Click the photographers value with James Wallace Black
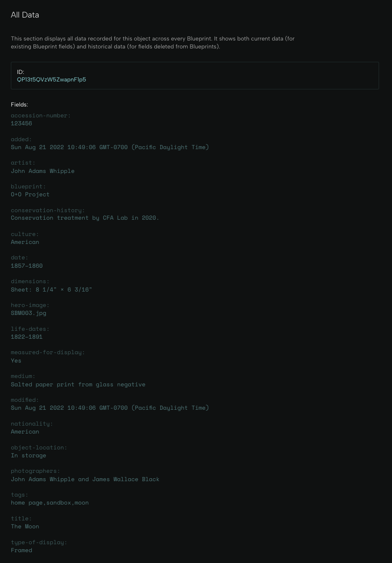The width and height of the screenshot is (392, 563). (85, 479)
